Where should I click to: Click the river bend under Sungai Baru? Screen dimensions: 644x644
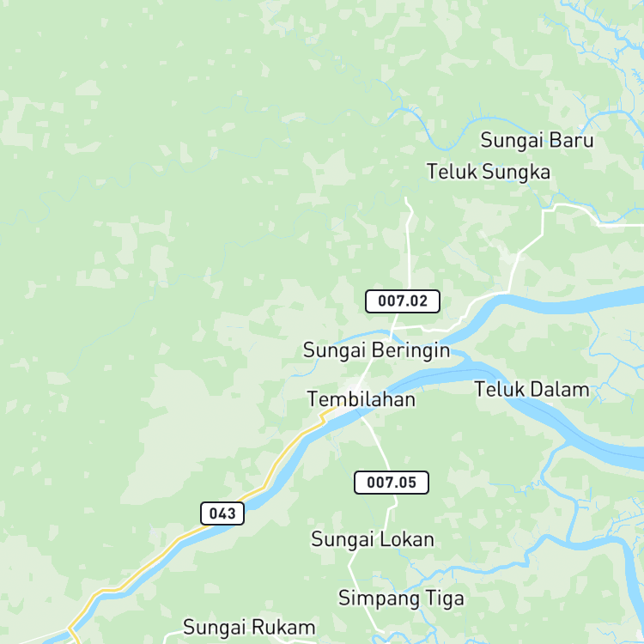[446, 148]
